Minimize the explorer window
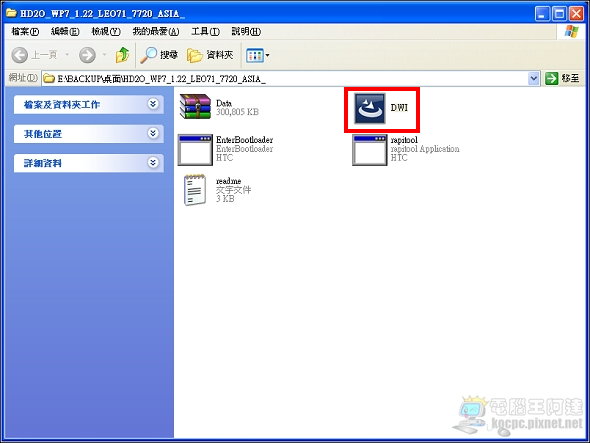This screenshot has width=590, height=443. pyautogui.click(x=542, y=14)
